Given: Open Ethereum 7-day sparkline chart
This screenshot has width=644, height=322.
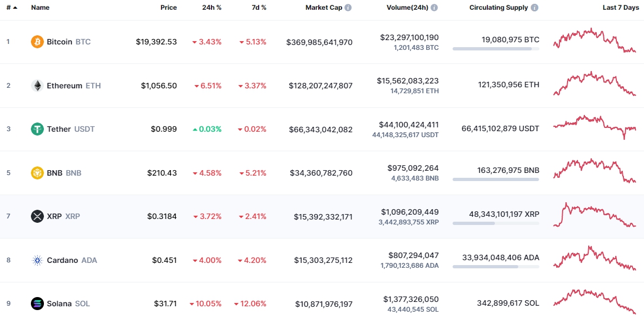Looking at the screenshot, I should click(x=594, y=84).
